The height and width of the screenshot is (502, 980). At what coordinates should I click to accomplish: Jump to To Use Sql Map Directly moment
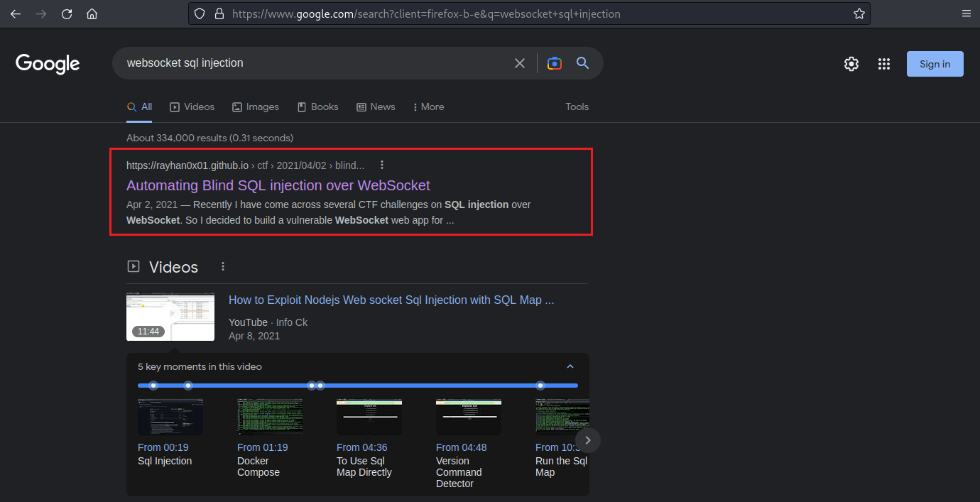(x=364, y=466)
